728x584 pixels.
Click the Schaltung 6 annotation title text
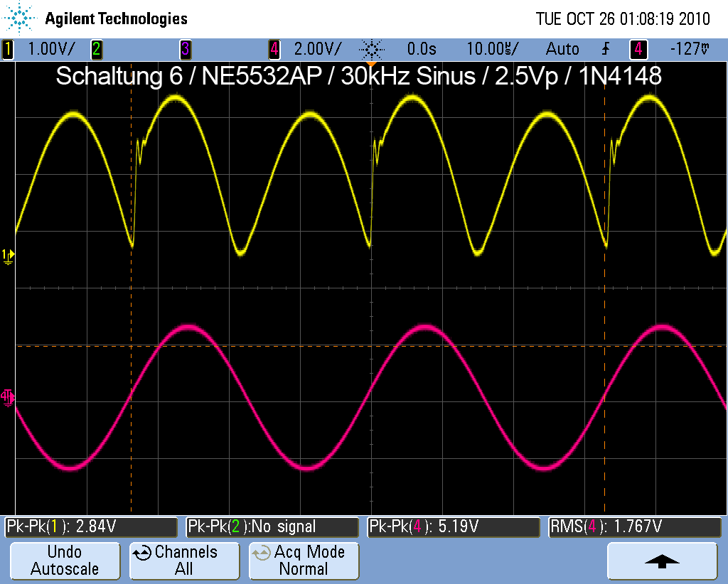pos(358,75)
